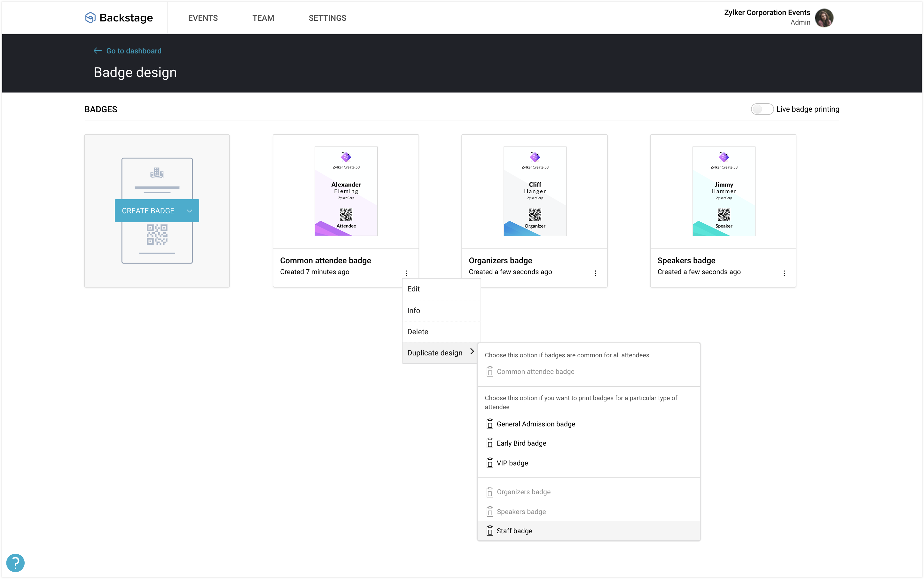Image resolution: width=924 pixels, height=579 pixels.
Task: Click the Go to dashboard link
Action: point(134,51)
